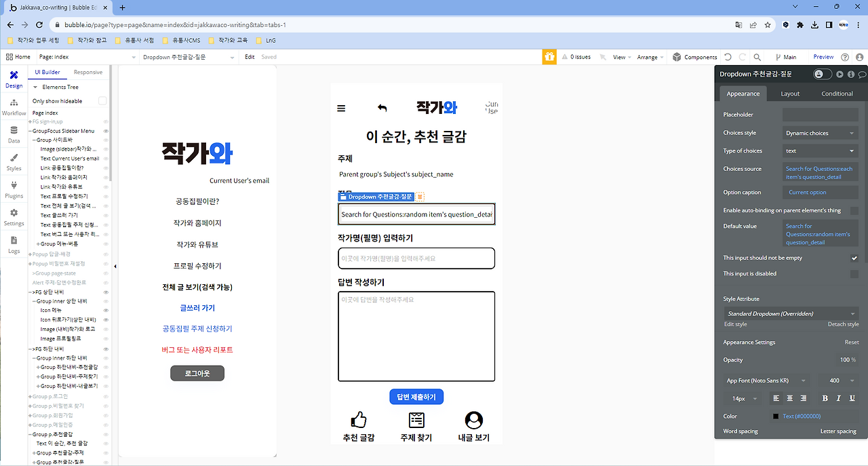This screenshot has width=868, height=466.
Task: Click the Components cube icon in the toolbar
Action: pos(676,57)
